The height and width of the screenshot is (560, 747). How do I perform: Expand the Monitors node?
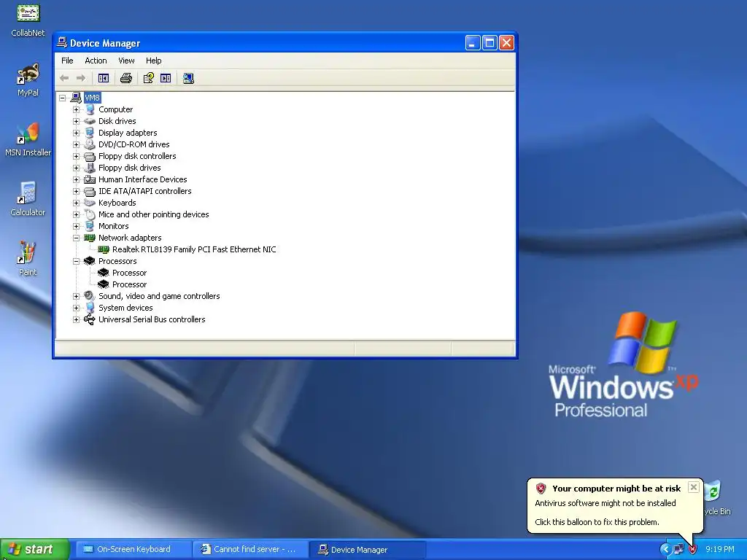[76, 226]
